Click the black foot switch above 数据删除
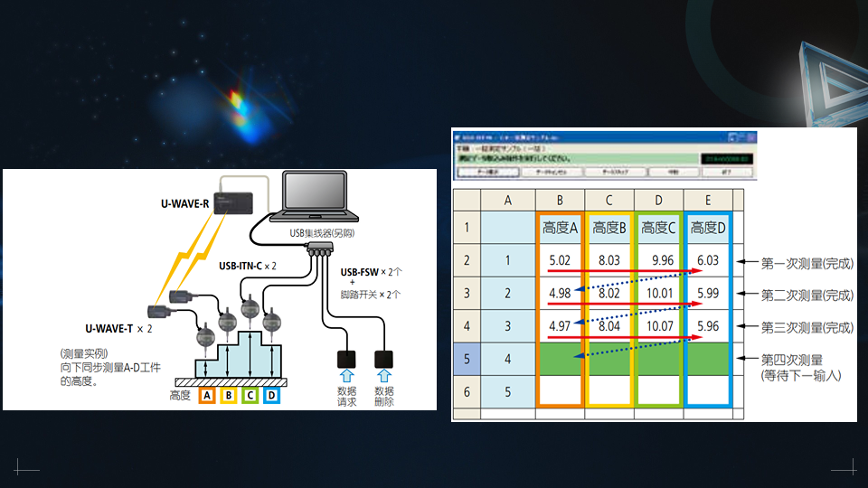Image resolution: width=868 pixels, height=488 pixels. (384, 359)
